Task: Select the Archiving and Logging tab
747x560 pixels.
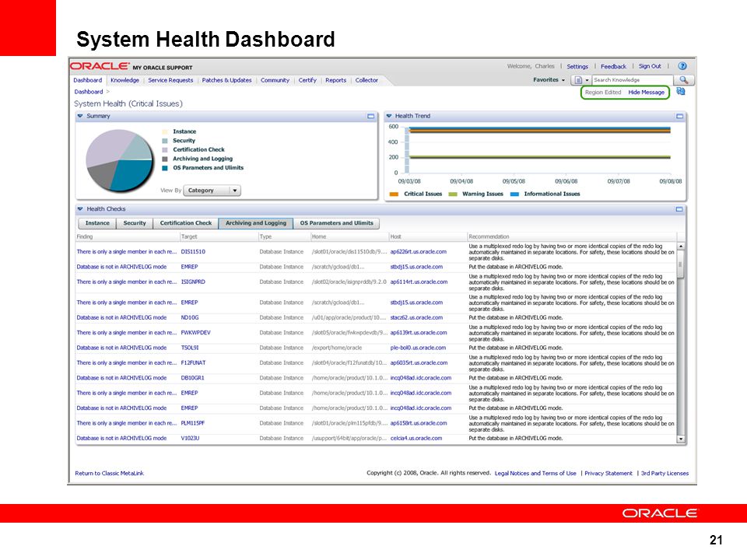Action: point(256,223)
